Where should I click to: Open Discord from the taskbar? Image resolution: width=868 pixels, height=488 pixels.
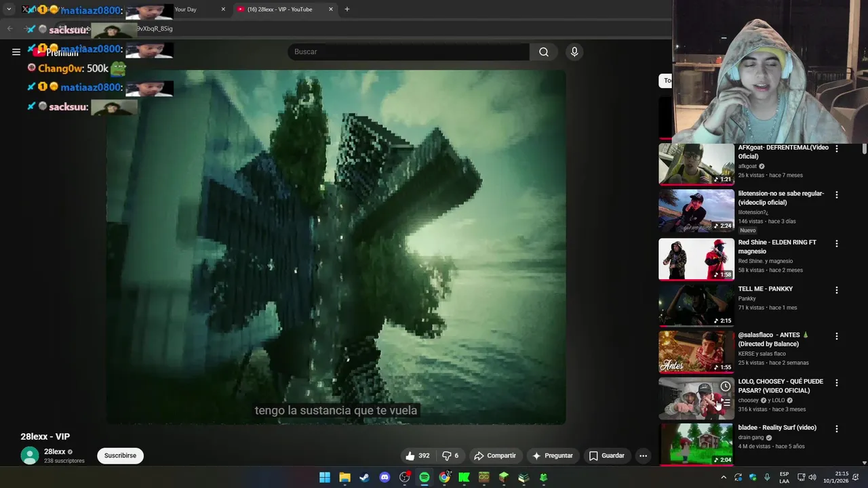pos(384,477)
